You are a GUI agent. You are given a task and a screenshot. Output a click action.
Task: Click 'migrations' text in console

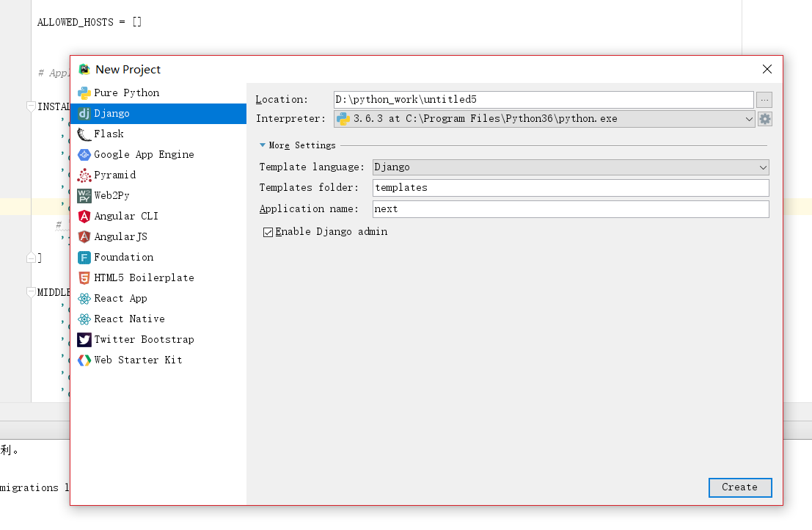coord(29,488)
